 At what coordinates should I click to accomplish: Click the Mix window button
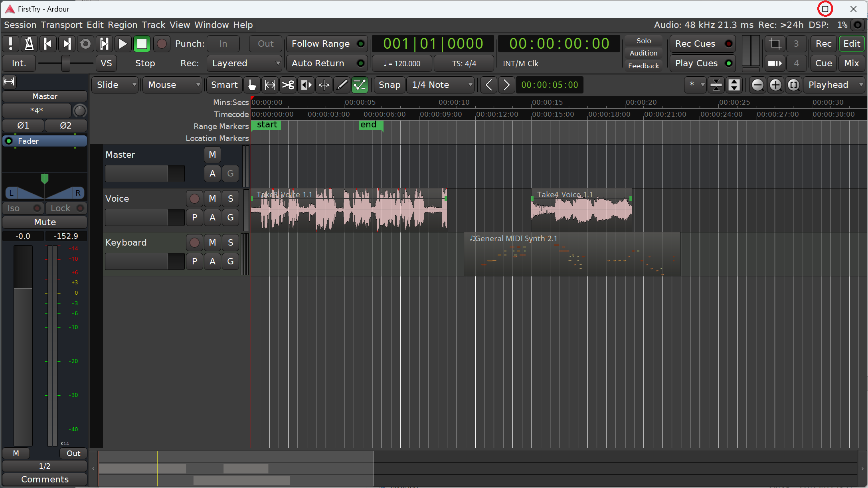[851, 63]
